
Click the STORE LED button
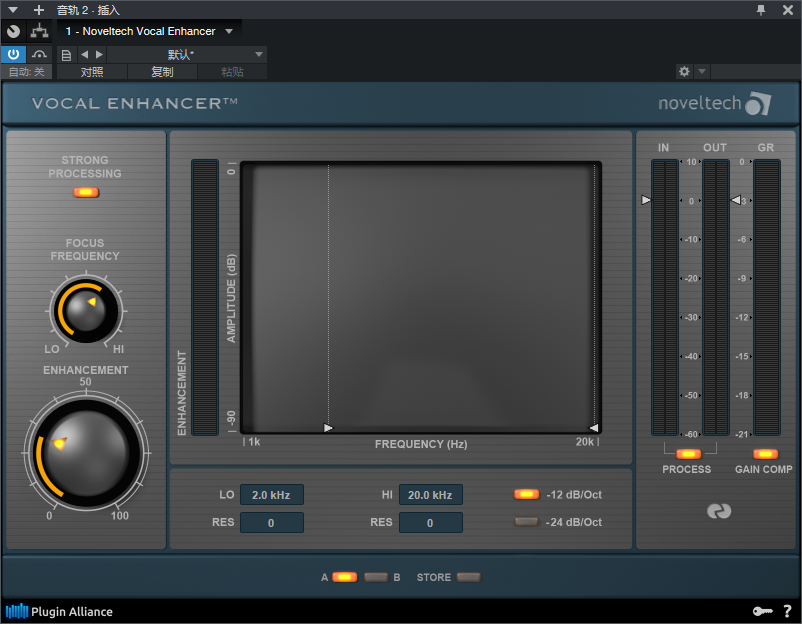point(469,577)
